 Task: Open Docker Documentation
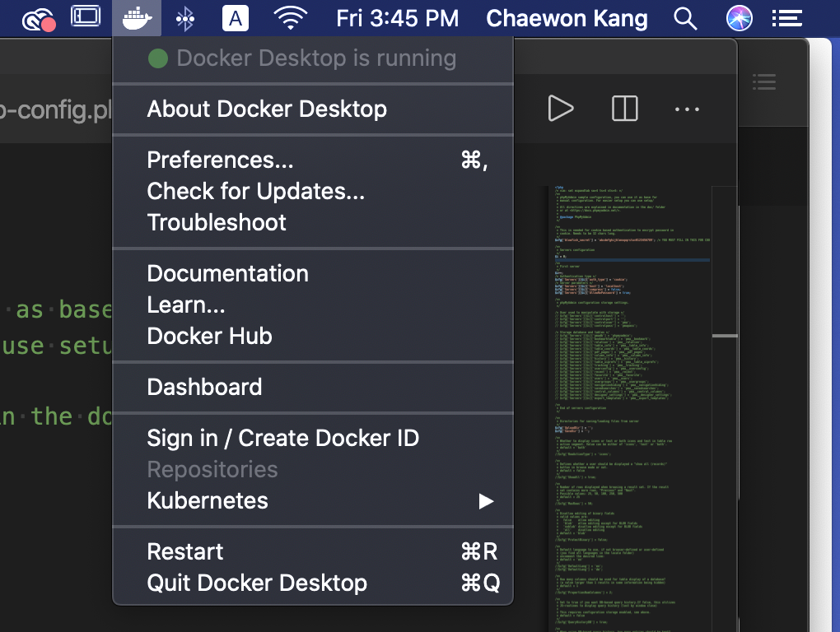click(x=314, y=273)
